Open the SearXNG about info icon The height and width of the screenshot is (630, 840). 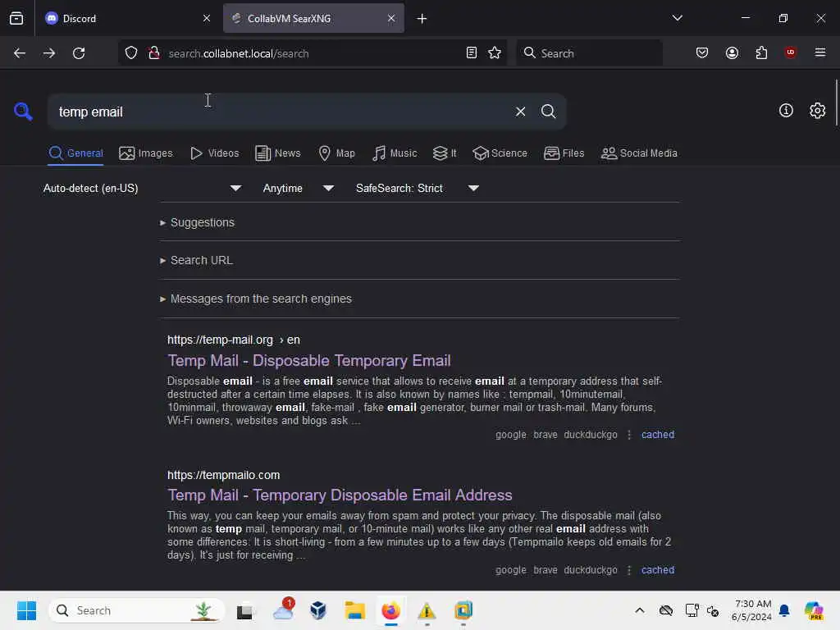(x=786, y=111)
